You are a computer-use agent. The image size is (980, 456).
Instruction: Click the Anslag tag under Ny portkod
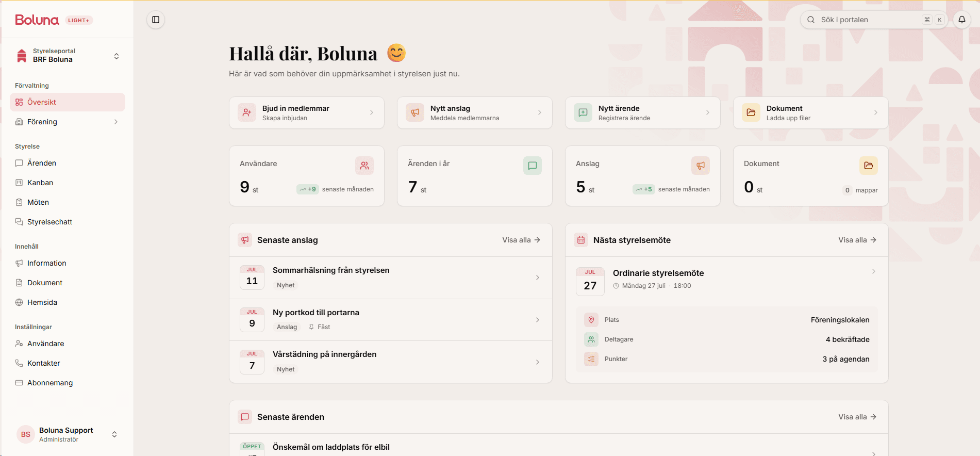point(287,327)
